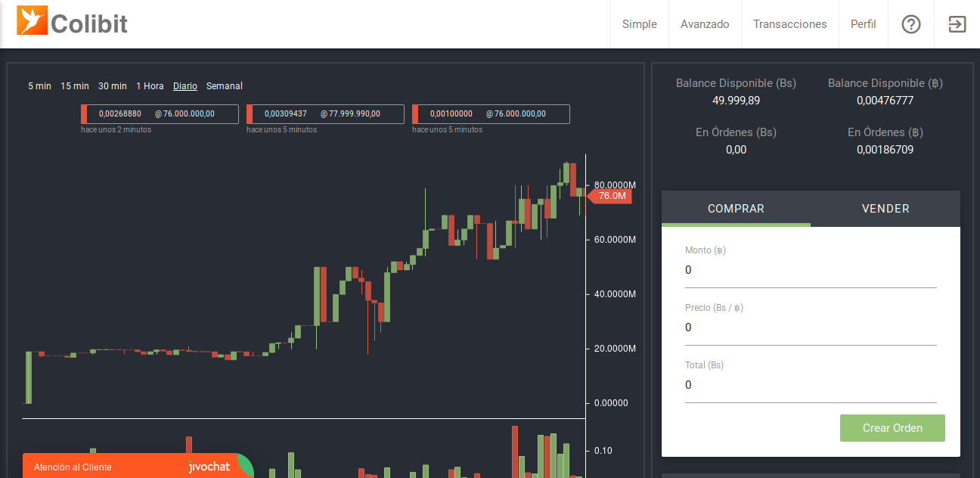Click the Total (Bs) input field
The width and height of the screenshot is (980, 478).
coord(809,385)
